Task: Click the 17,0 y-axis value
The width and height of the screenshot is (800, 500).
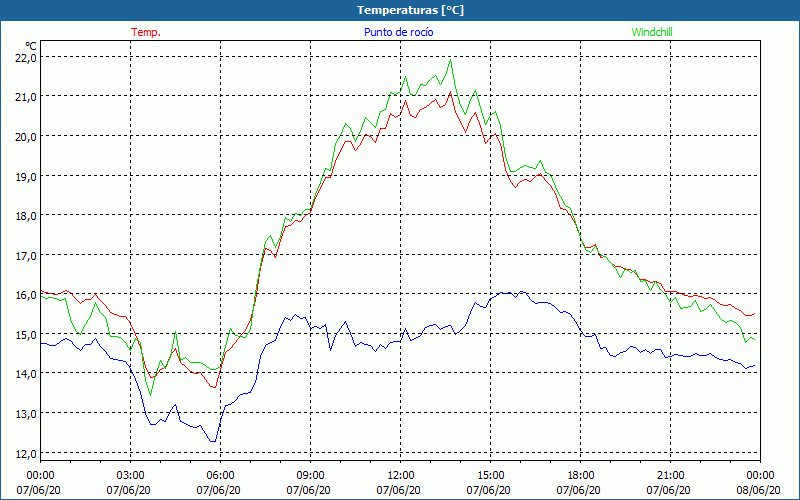Action: tap(26, 255)
